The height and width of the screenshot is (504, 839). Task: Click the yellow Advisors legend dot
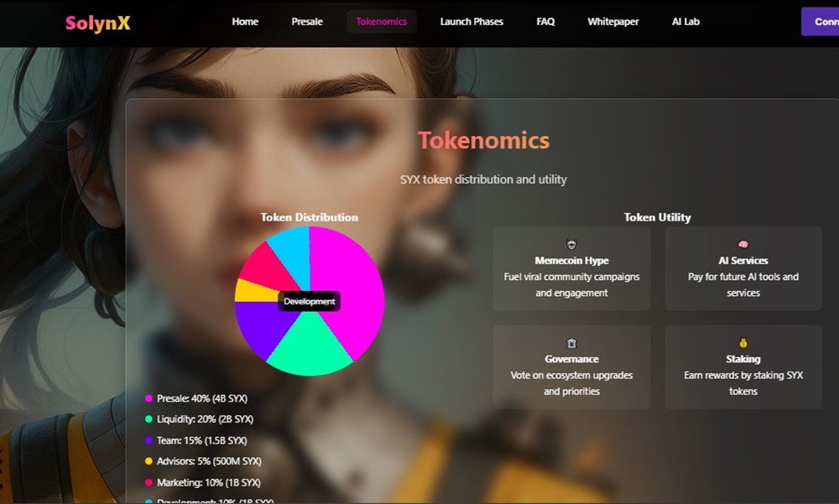149,461
